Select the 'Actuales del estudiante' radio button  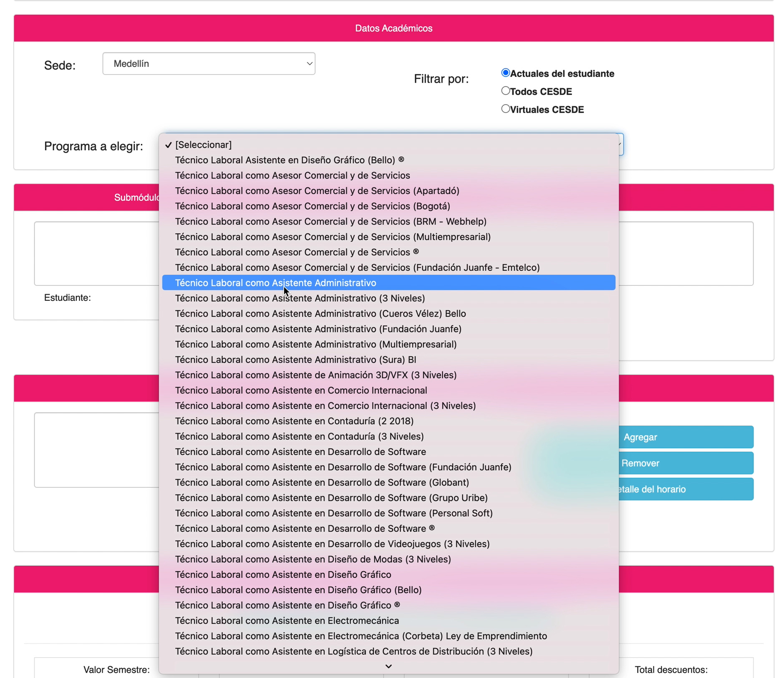(505, 73)
